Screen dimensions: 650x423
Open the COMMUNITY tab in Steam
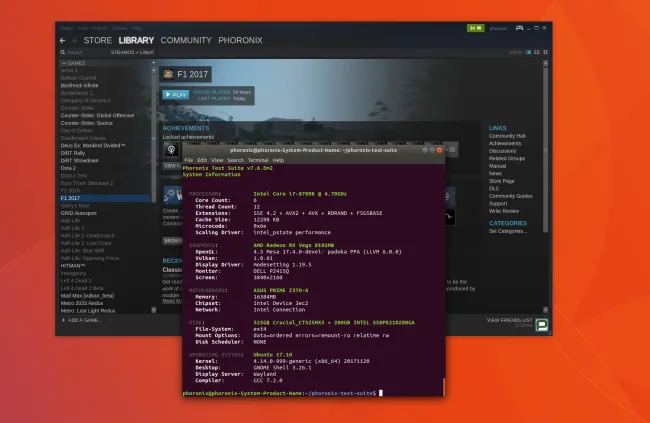coord(186,41)
